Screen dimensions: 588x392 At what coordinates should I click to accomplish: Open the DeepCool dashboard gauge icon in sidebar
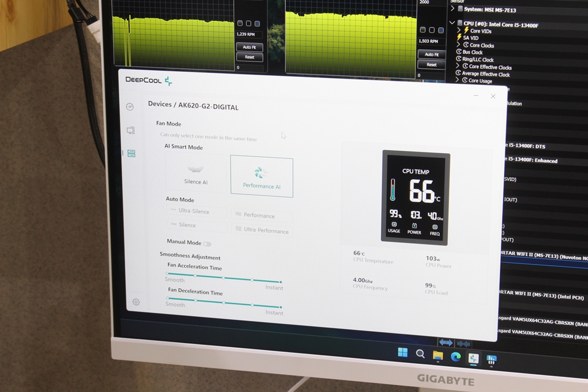click(130, 107)
